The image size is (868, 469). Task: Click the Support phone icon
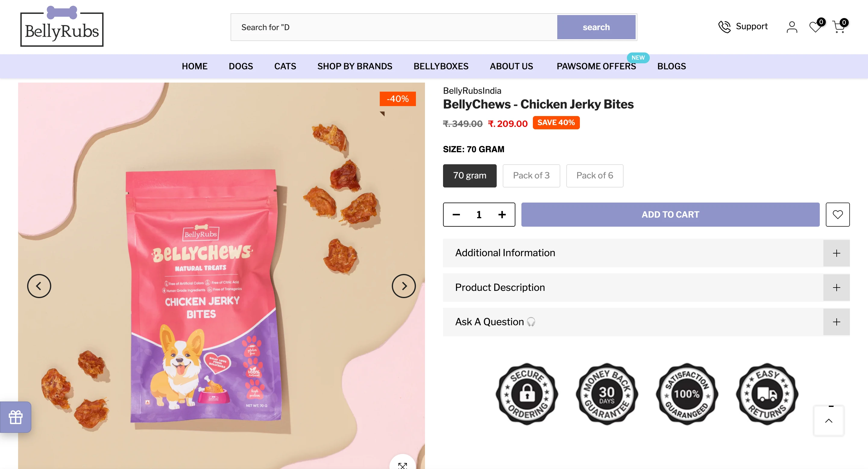724,27
